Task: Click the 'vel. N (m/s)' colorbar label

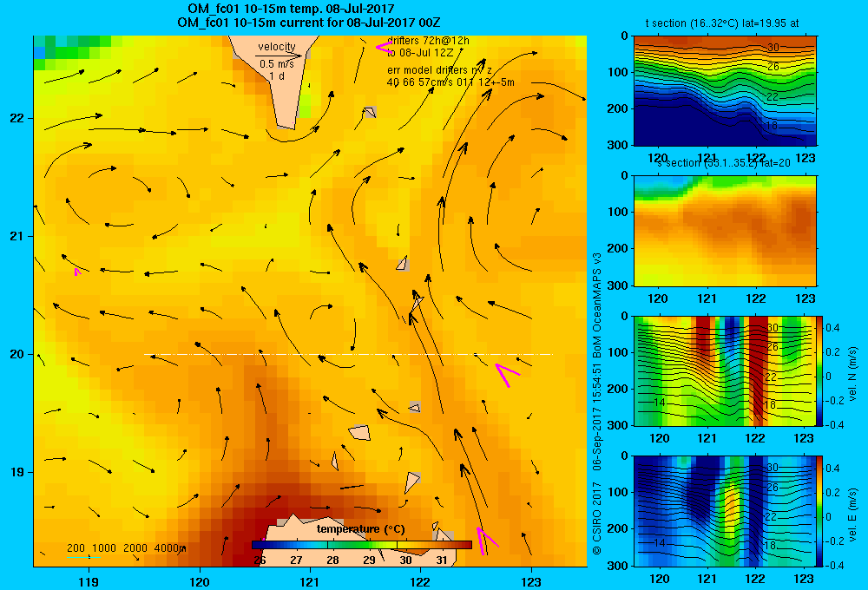Action: (x=852, y=374)
